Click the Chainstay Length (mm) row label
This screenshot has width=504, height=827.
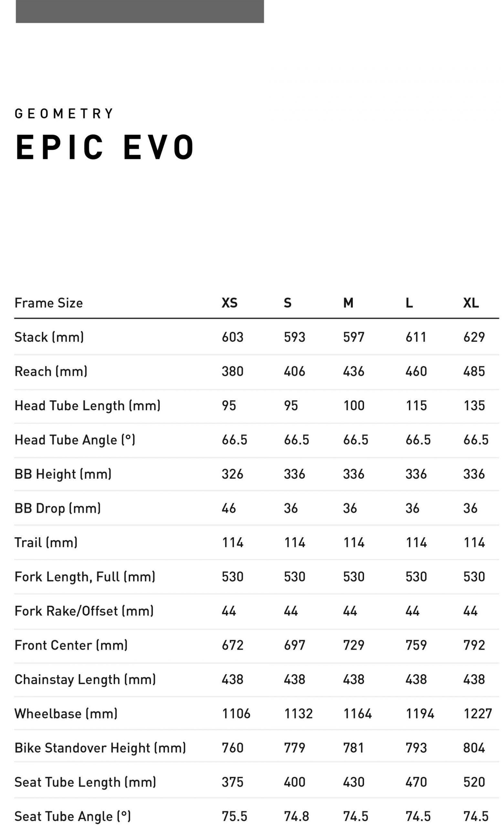pyautogui.click(x=85, y=680)
